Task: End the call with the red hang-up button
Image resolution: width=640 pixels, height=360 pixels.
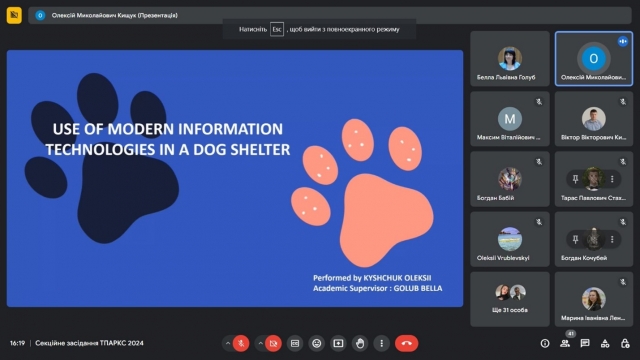Action: point(407,343)
